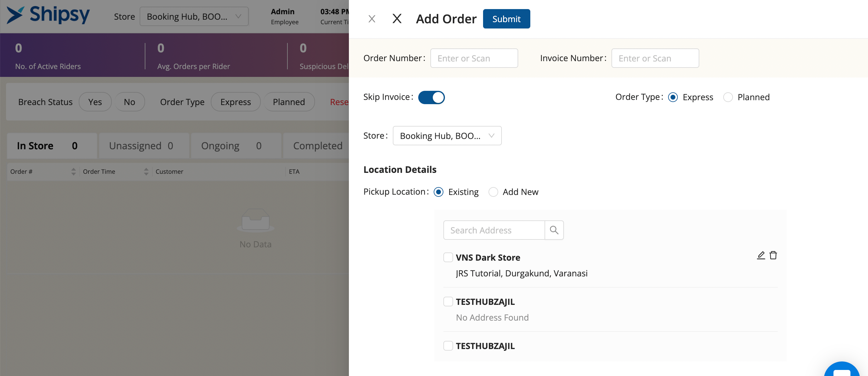Sort by Order Time column arrows
Image resolution: width=868 pixels, height=376 pixels.
coord(146,171)
